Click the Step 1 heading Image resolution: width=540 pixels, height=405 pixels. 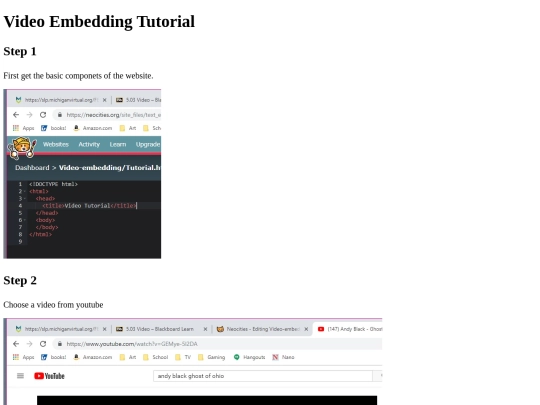tap(20, 51)
